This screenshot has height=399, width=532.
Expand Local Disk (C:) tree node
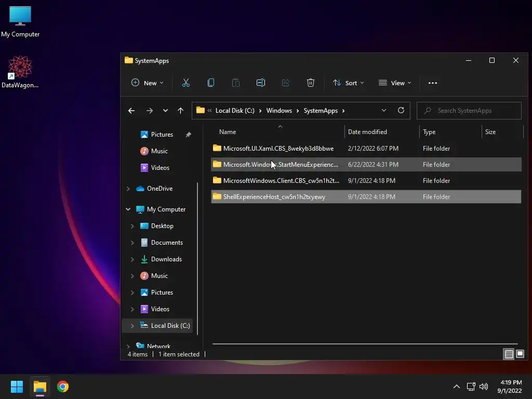coord(132,326)
